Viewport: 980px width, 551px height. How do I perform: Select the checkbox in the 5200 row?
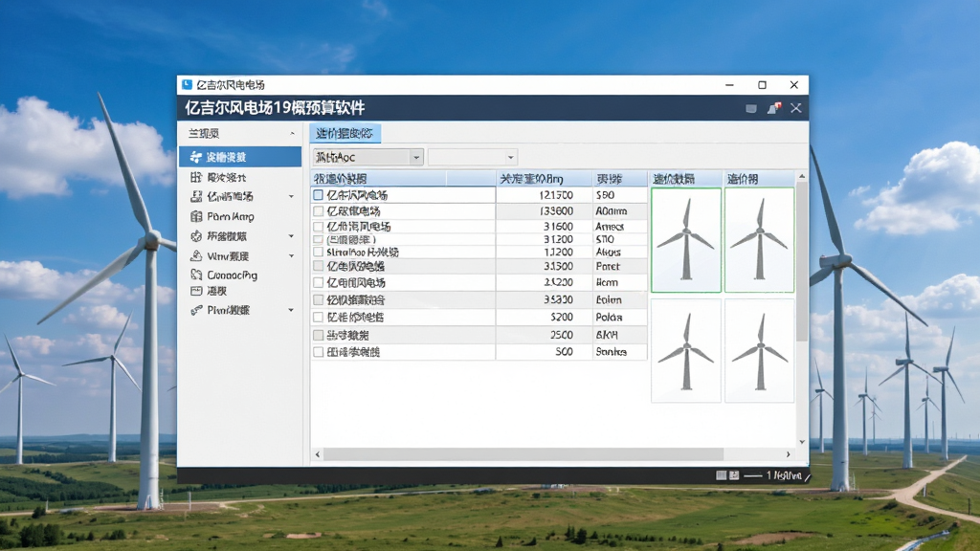[318, 318]
